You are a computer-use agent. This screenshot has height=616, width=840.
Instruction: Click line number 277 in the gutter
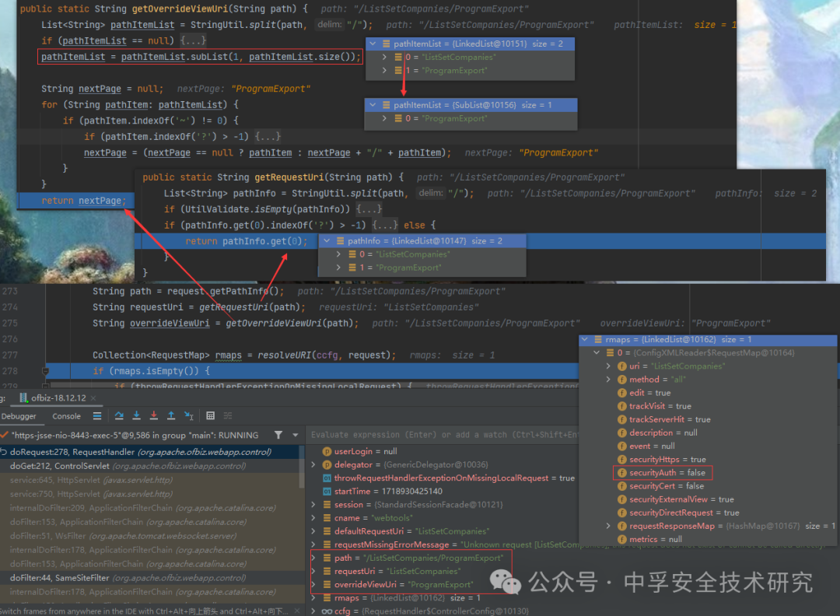(x=10, y=355)
